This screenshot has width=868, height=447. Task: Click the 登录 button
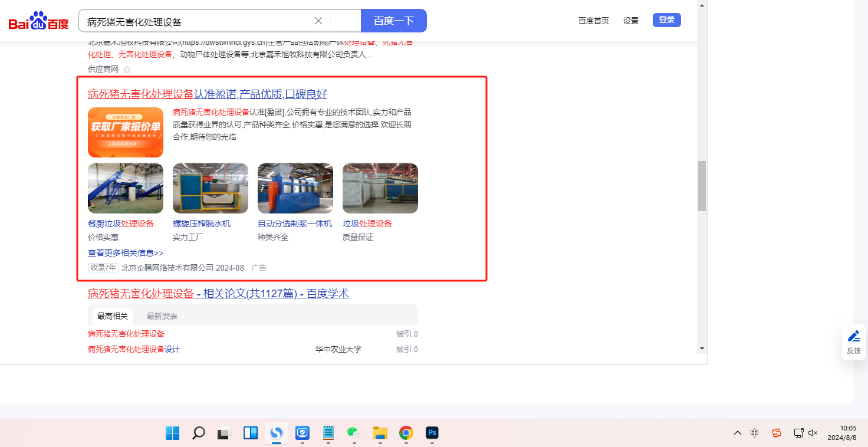667,20
